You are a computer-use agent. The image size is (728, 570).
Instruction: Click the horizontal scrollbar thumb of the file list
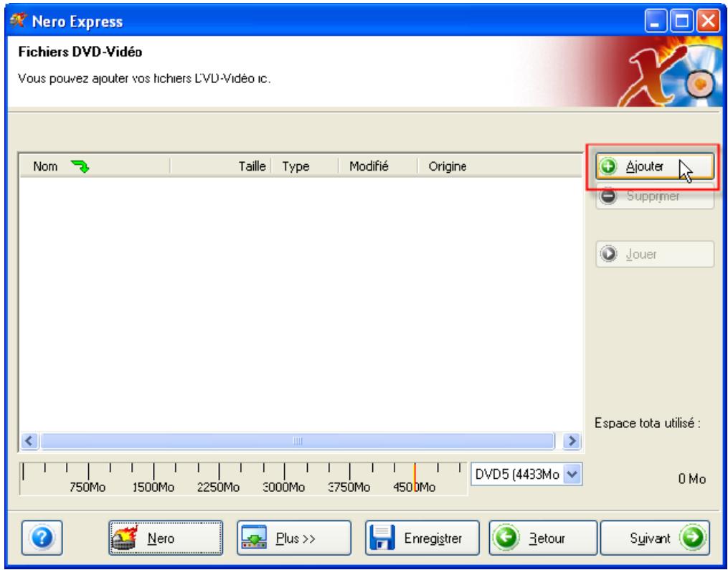297,440
